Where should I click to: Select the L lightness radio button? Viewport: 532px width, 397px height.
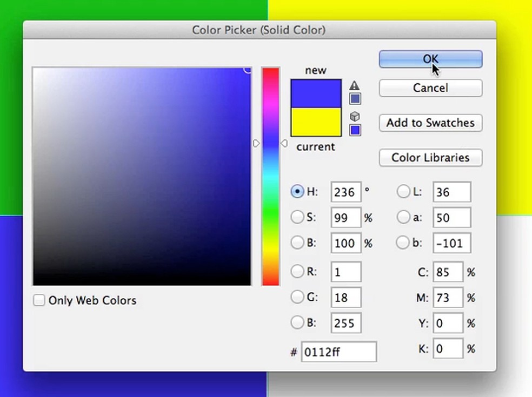[x=403, y=192]
